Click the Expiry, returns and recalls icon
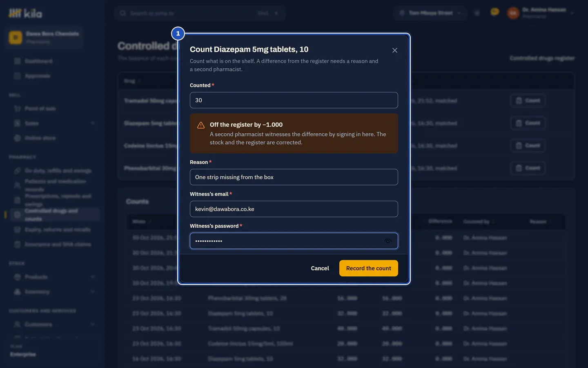The height and width of the screenshot is (368, 588). [17, 230]
